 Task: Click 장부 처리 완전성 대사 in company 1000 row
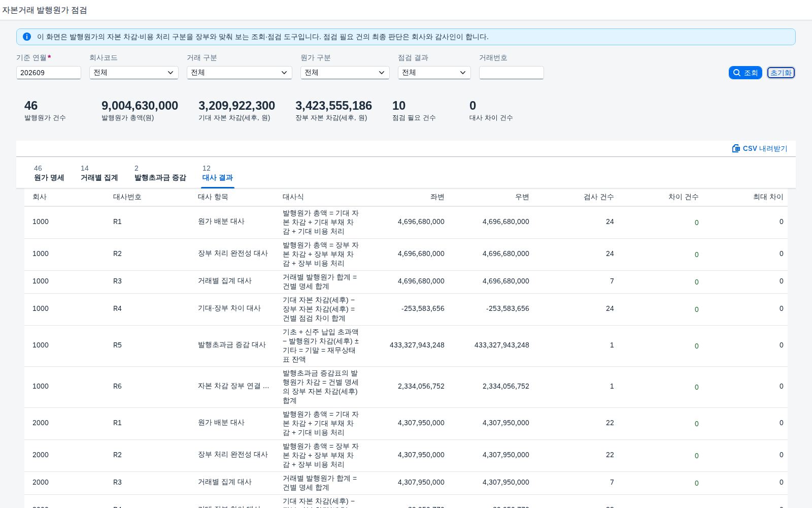[233, 253]
